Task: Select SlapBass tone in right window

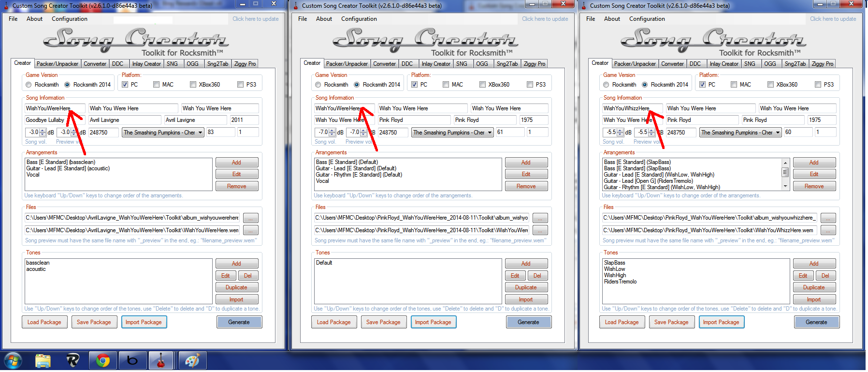Action: 614,263
